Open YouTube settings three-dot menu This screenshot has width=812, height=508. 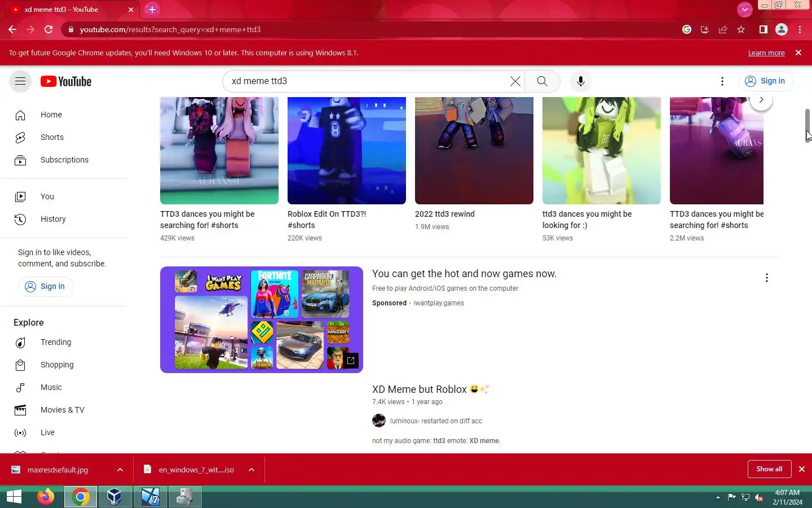pos(722,81)
